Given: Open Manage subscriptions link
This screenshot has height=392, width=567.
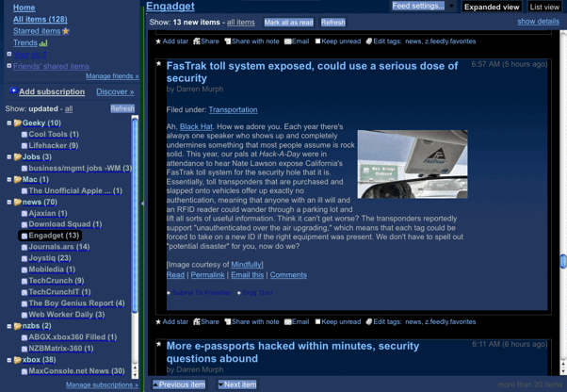Looking at the screenshot, I should [x=102, y=384].
